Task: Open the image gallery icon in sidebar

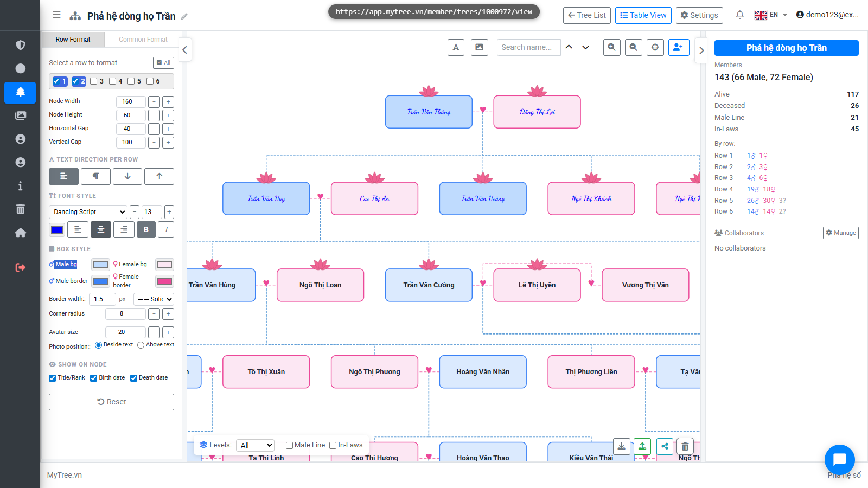Action: (x=20, y=115)
